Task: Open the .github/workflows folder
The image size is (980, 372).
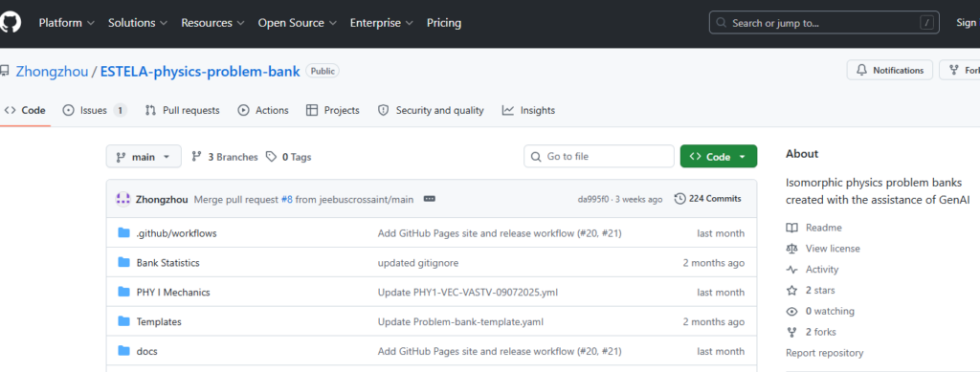Action: click(x=177, y=233)
